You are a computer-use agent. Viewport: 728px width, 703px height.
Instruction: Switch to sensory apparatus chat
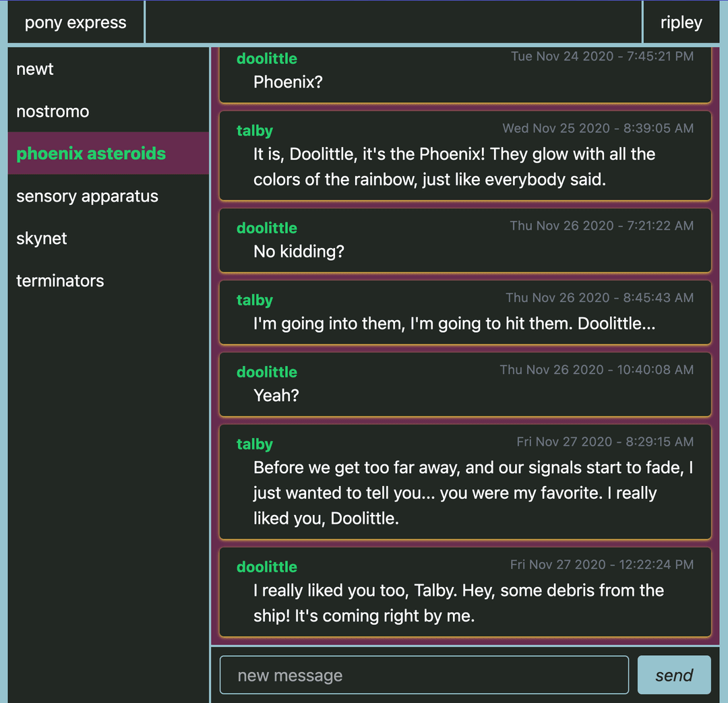[87, 196]
